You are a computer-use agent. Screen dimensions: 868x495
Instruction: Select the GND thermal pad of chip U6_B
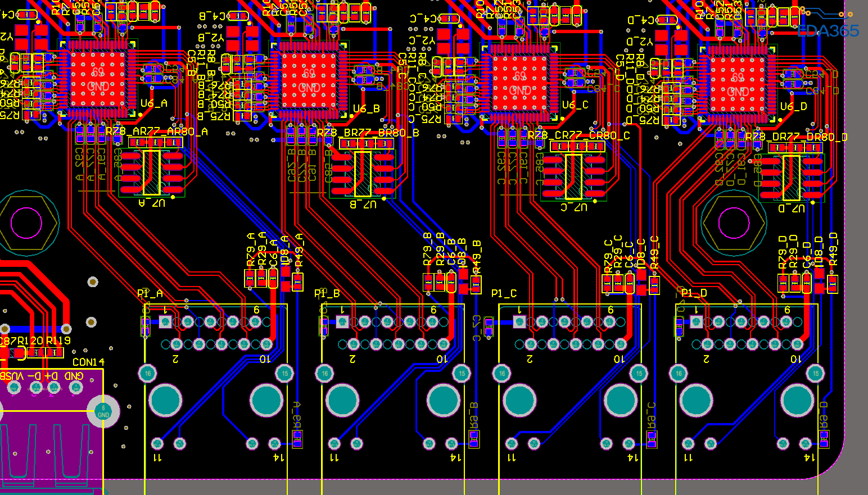309,80
